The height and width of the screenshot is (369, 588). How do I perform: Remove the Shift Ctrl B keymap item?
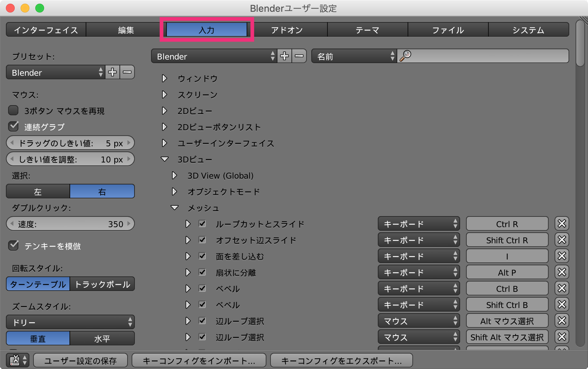(562, 305)
